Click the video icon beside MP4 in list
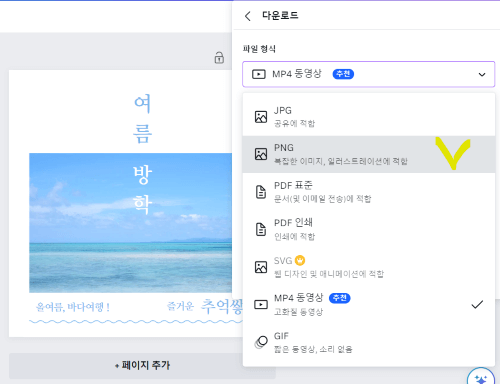Viewport: 500px width, 384px height. click(x=261, y=304)
